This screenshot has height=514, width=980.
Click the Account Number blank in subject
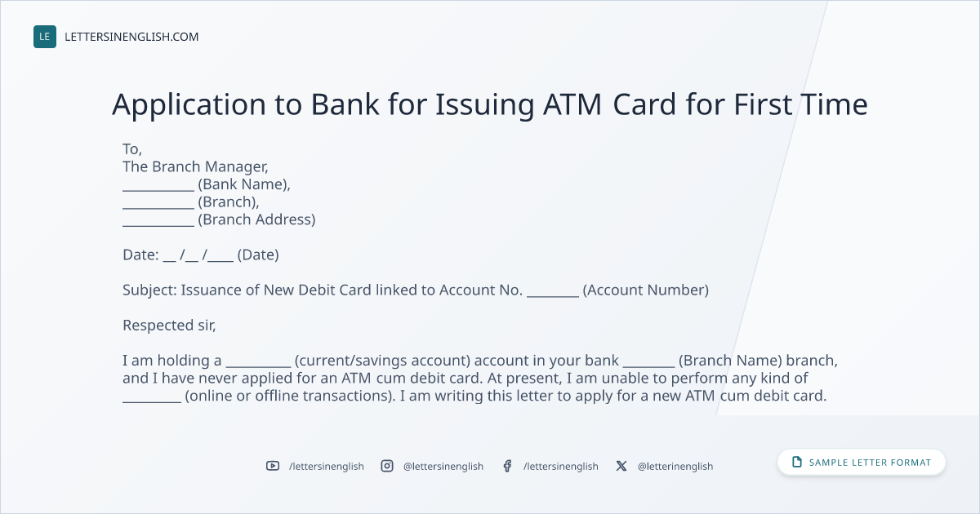pos(553,290)
